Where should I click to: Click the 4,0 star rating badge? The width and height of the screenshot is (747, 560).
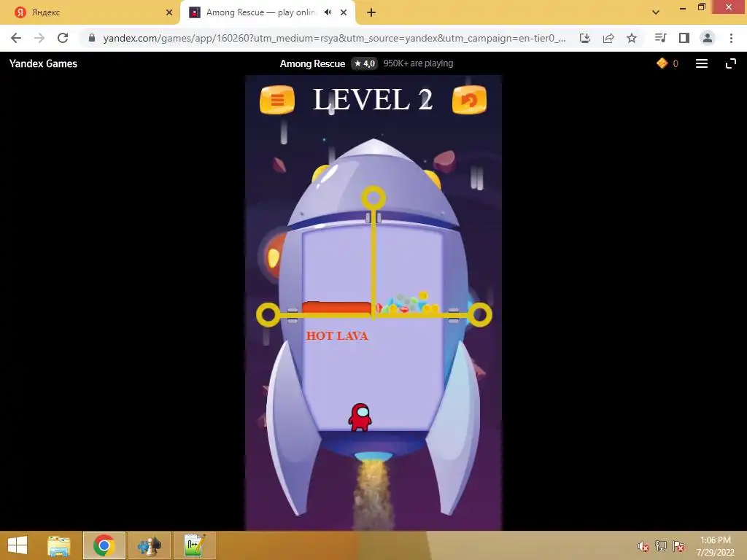(x=365, y=63)
